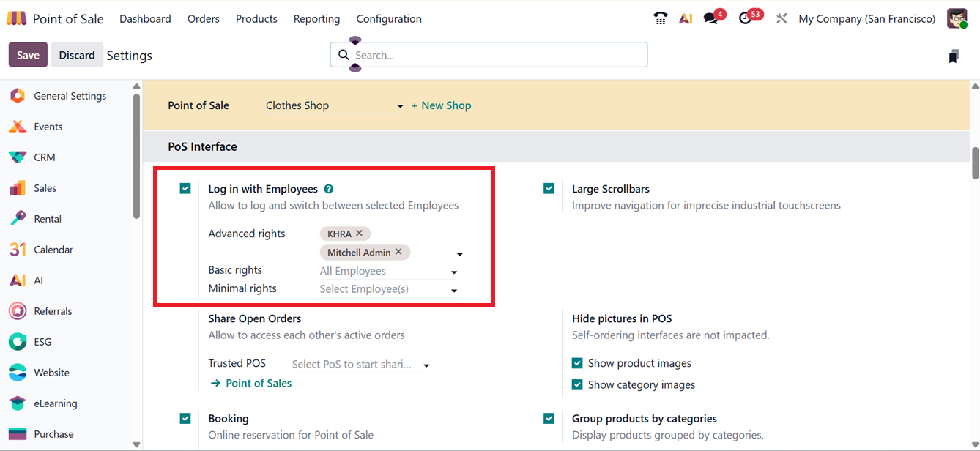The image size is (980, 451).
Task: Remove the KHRA tag from Advanced rights
Action: click(x=360, y=234)
